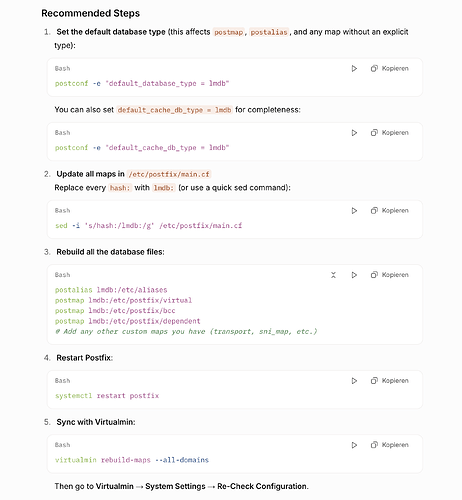The width and height of the screenshot is (462, 500).
Task: Run the default_cache_db_type code block
Action: tap(354, 133)
